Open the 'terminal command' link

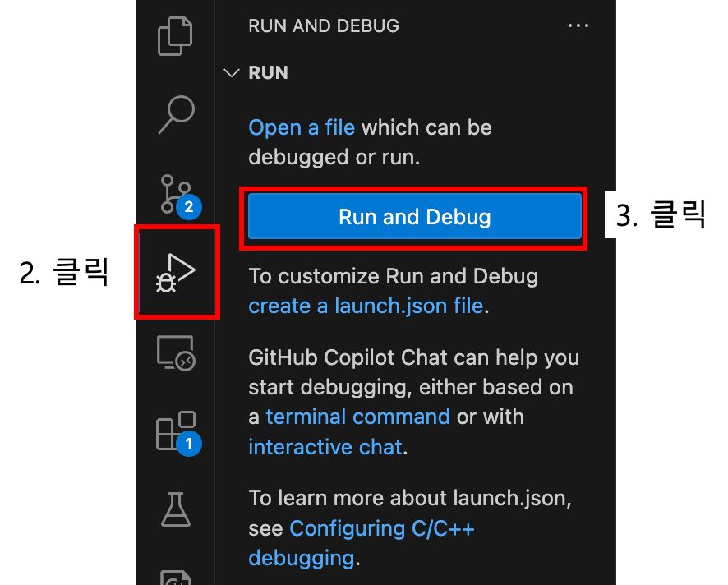click(357, 417)
